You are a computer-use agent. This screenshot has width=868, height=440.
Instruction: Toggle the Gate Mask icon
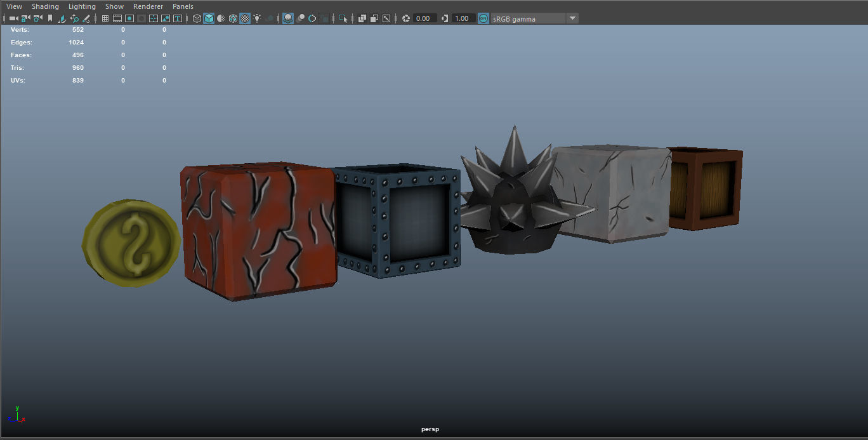141,18
